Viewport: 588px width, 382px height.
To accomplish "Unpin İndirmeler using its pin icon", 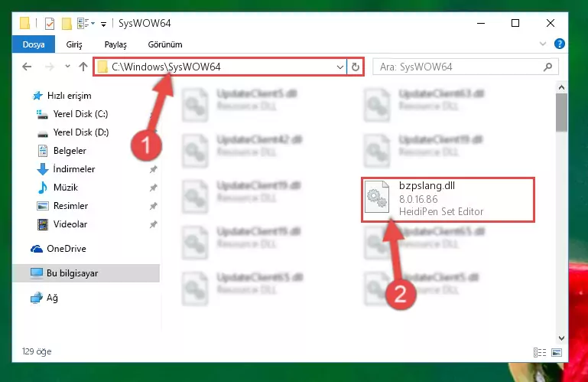I will [153, 169].
